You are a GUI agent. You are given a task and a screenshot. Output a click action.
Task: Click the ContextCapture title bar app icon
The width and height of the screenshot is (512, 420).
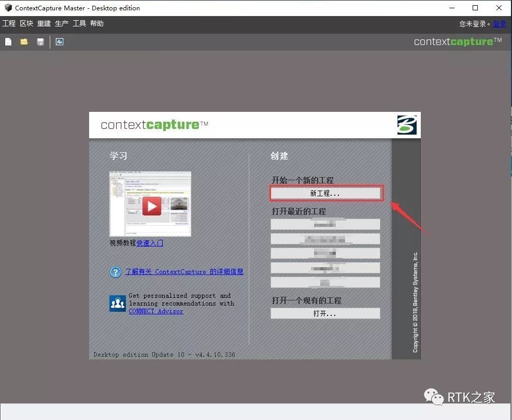[8, 8]
